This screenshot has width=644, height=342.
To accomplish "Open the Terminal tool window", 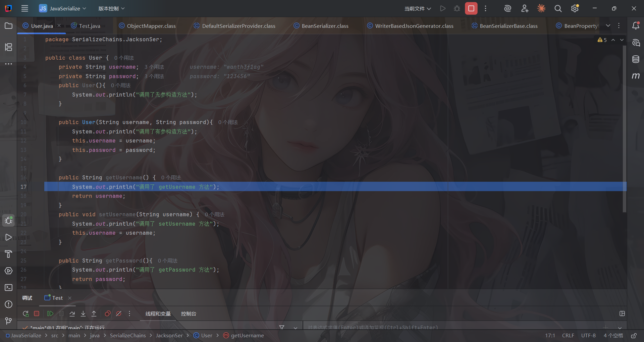I will point(8,287).
